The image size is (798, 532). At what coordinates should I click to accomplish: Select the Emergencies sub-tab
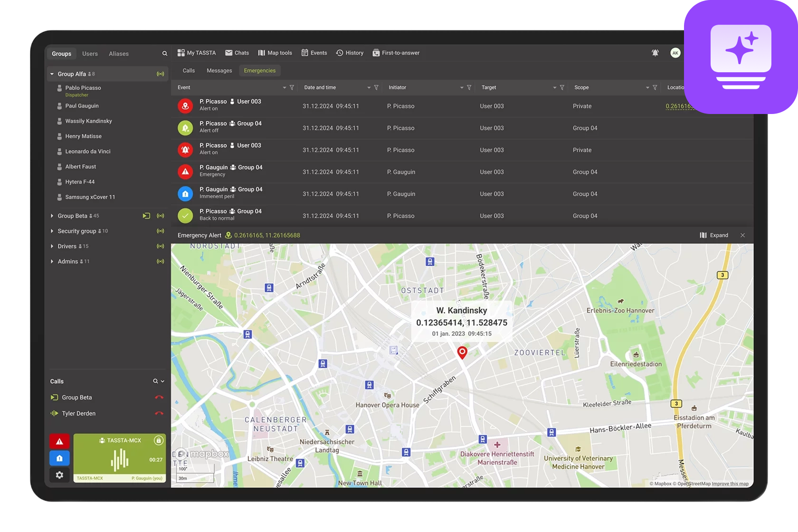(x=260, y=70)
